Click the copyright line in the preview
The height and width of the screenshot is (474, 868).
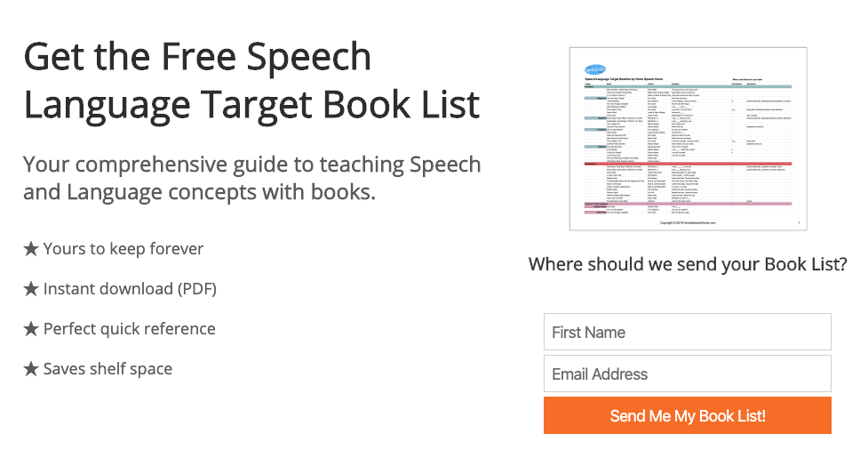[x=688, y=223]
